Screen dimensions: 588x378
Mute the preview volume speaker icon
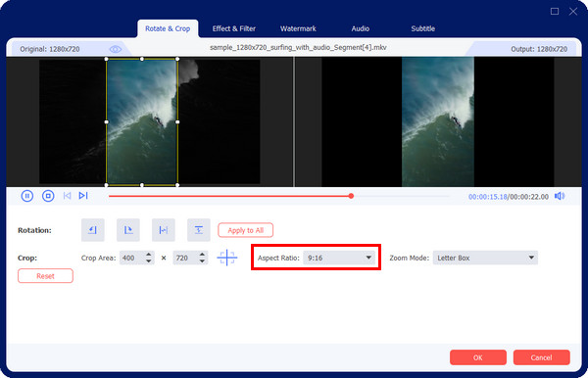(x=560, y=196)
